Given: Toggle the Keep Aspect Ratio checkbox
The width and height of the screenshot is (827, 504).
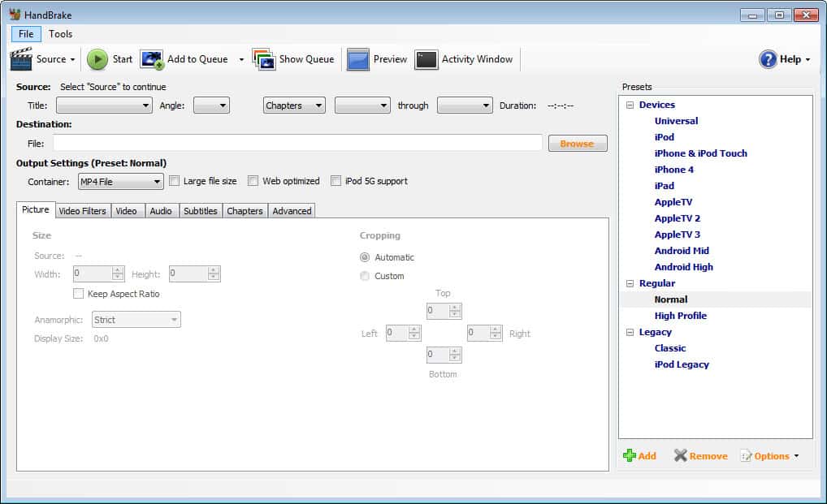Looking at the screenshot, I should tap(79, 294).
